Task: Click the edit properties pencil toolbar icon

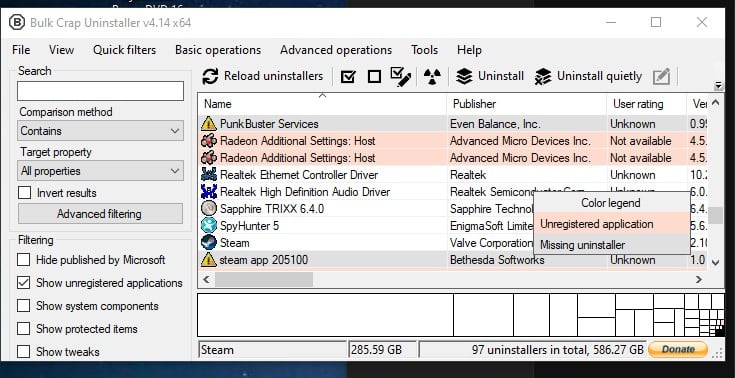Action: coord(661,76)
